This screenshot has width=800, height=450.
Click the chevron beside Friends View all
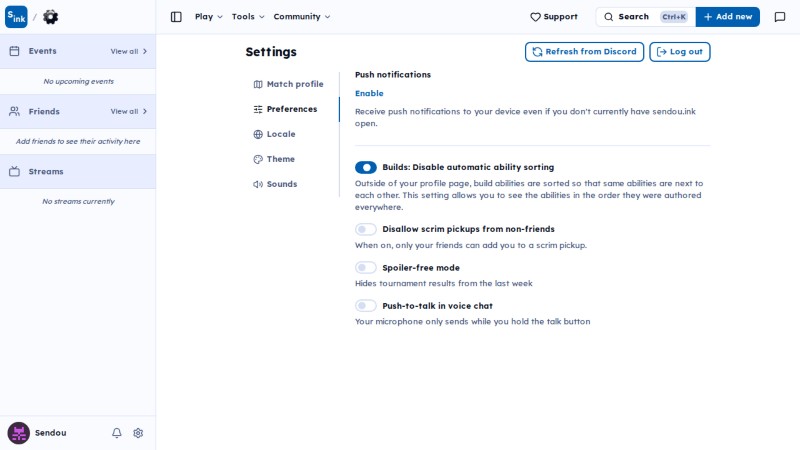145,111
